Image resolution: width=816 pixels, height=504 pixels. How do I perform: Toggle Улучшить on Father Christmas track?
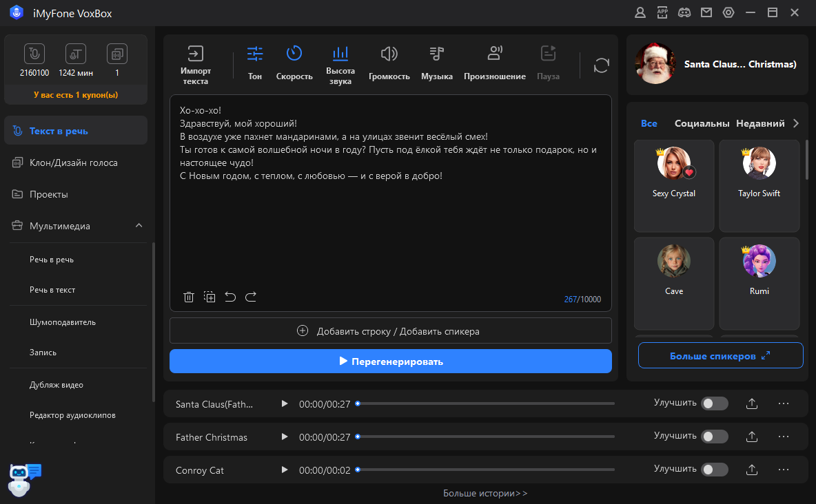pyautogui.click(x=714, y=437)
